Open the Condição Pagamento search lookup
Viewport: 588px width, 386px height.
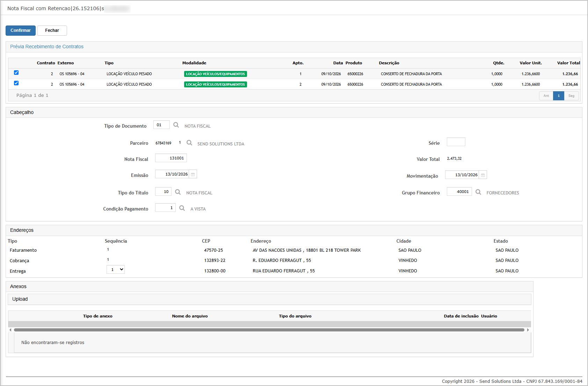click(x=182, y=208)
